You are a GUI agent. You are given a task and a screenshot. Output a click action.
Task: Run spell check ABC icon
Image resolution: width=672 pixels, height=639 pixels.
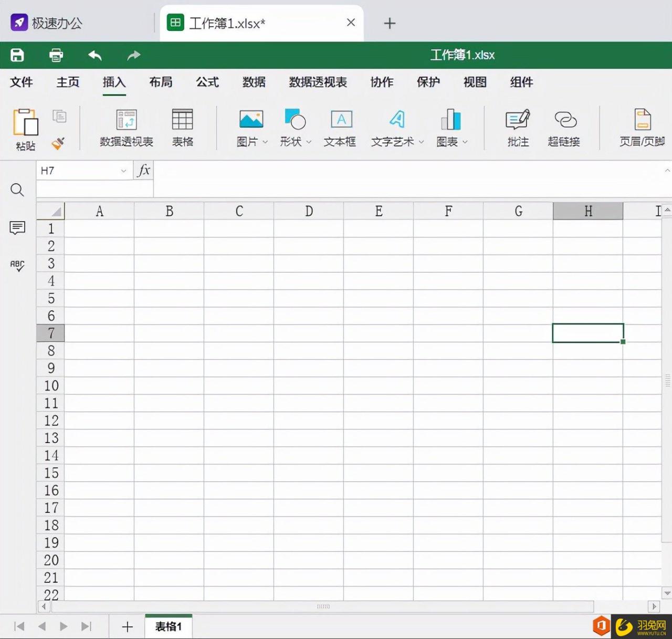17,266
